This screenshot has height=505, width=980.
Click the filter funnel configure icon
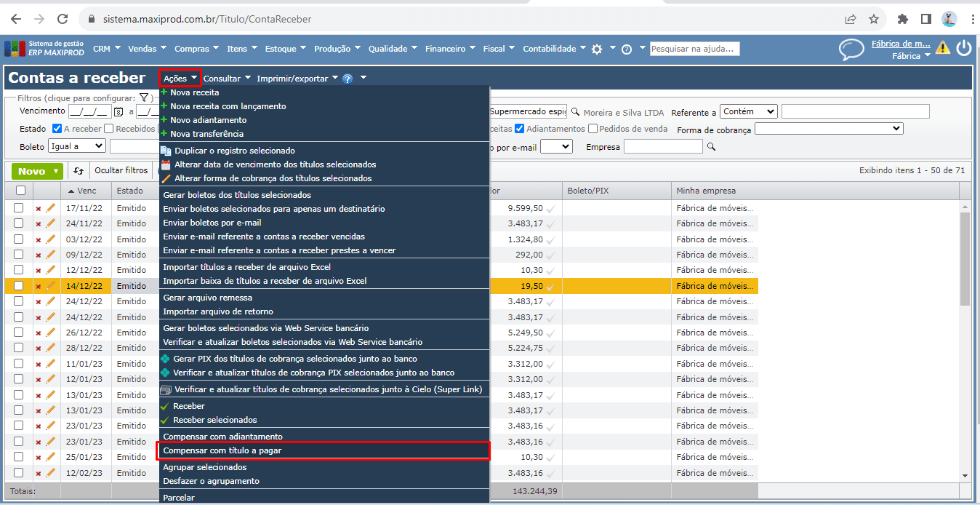click(144, 98)
